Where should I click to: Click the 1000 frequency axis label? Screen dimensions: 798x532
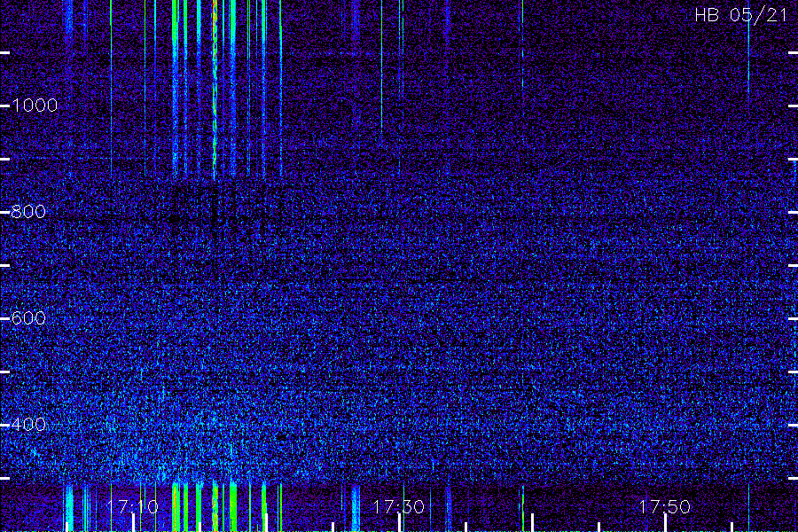(x=35, y=106)
